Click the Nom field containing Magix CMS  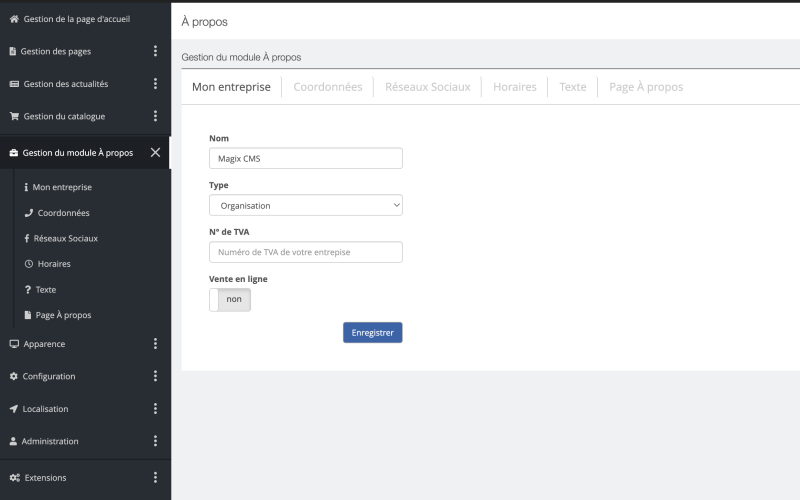(306, 158)
